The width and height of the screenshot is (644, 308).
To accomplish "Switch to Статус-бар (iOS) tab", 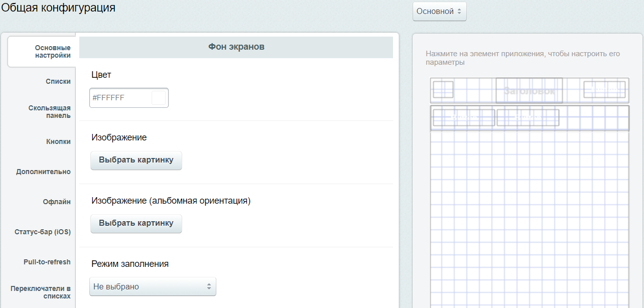I will coord(43,232).
